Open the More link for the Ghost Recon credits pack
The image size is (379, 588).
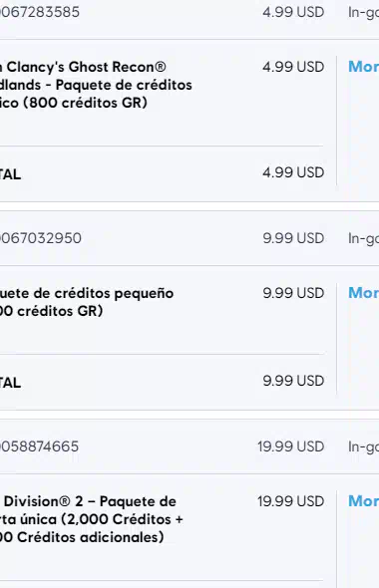(363, 67)
